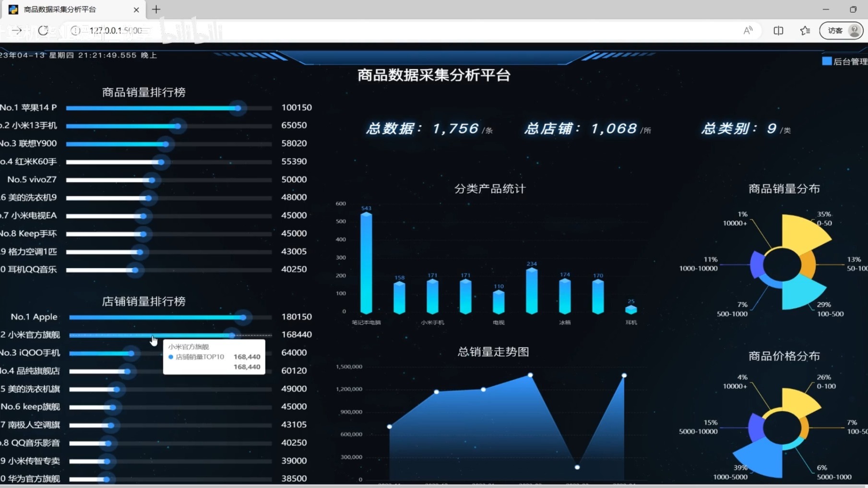Viewport: 868px width, 488px height.
Task: Click the 电视 bar with value 110
Action: tap(499, 302)
